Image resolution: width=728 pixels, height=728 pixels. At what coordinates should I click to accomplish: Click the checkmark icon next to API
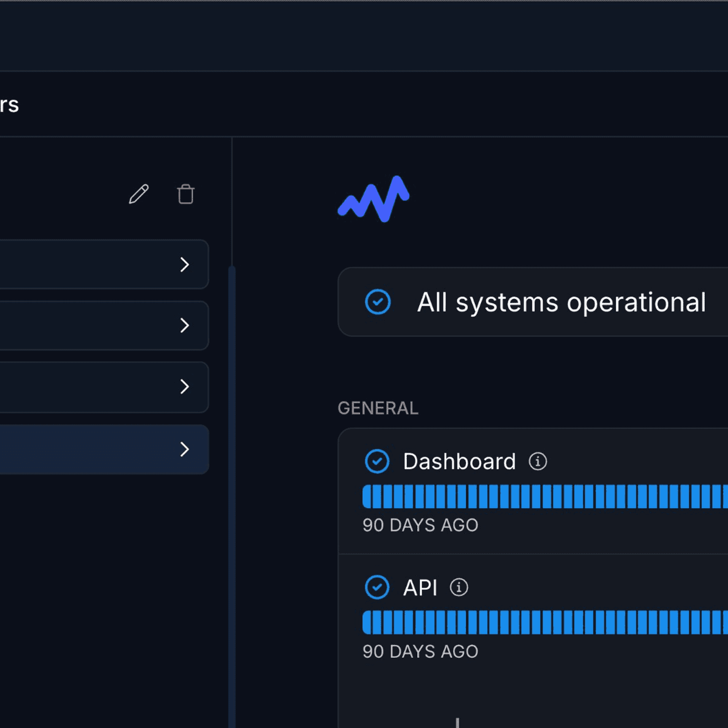(377, 587)
